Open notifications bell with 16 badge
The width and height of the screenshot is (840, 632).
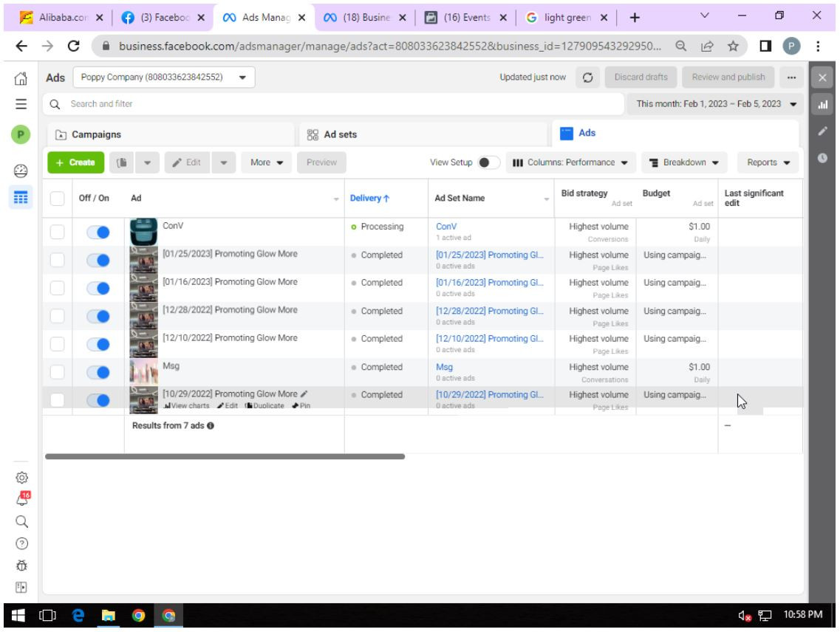[x=22, y=499]
